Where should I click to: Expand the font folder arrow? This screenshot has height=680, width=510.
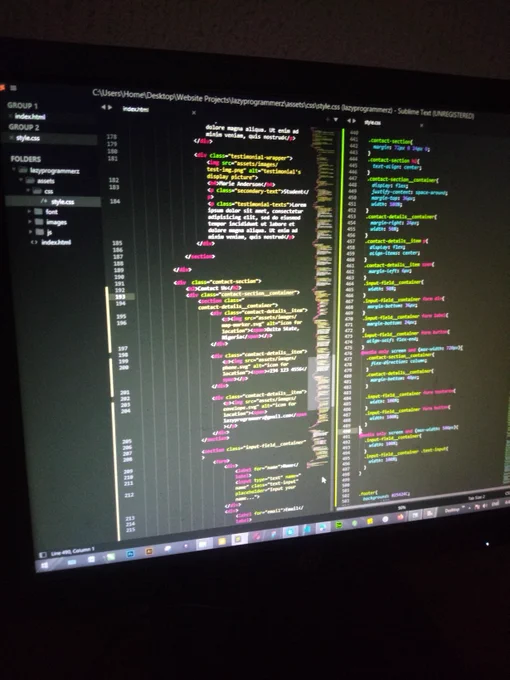click(x=29, y=211)
